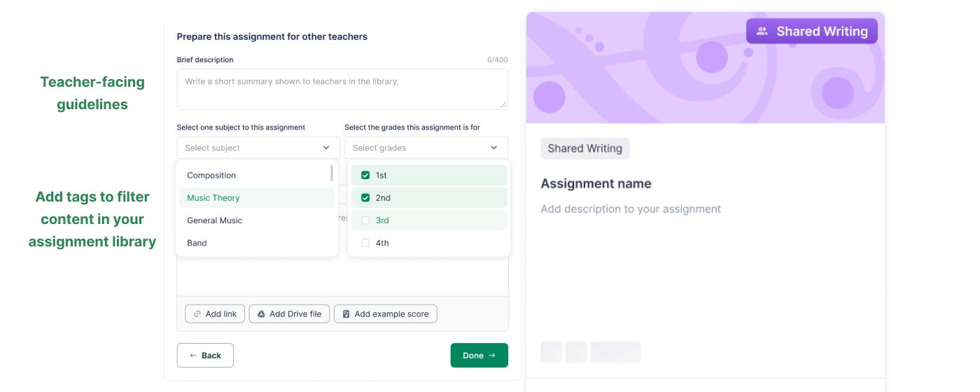Click the people icon on Shared Writing badge

coord(762,31)
